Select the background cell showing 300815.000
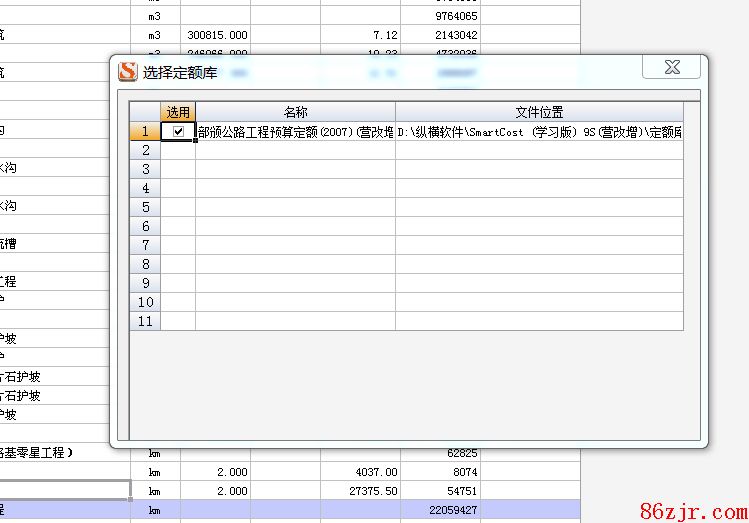This screenshot has width=749, height=523. point(215,35)
